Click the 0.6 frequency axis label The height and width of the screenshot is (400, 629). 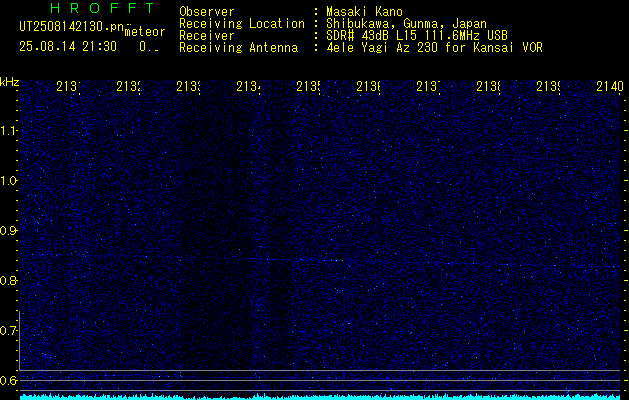pos(9,380)
